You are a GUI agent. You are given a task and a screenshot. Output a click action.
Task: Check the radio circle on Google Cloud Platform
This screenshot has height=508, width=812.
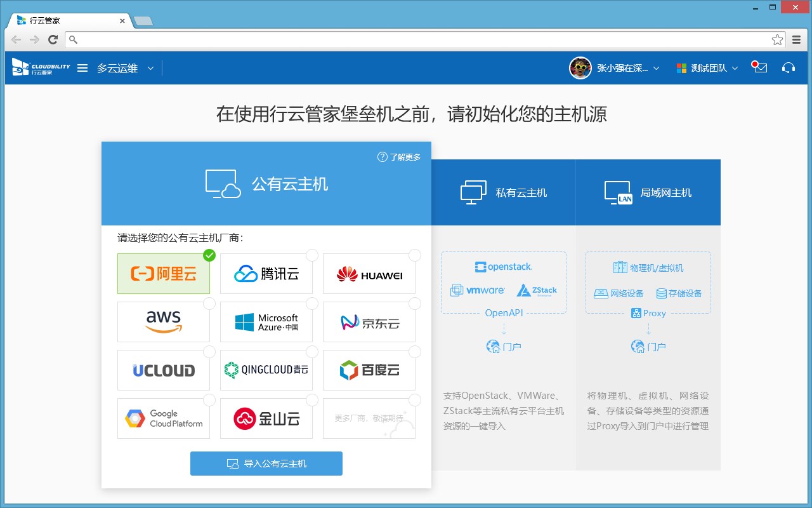[209, 400]
